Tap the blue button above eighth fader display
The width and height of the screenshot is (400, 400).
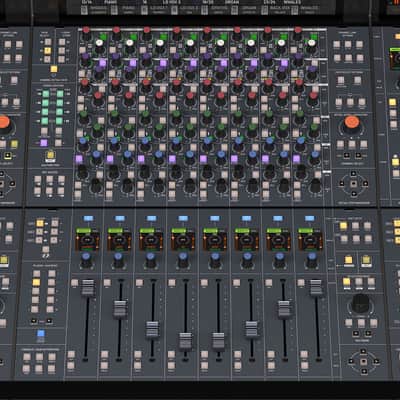click(x=310, y=218)
